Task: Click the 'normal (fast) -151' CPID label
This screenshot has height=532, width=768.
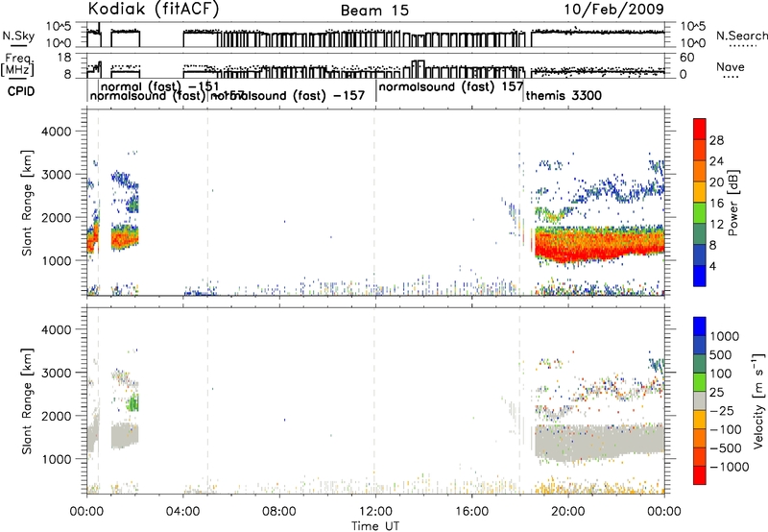Action: pos(159,86)
